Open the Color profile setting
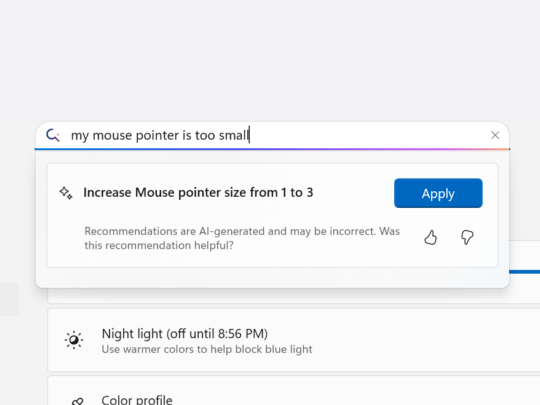This screenshot has height=405, width=540. click(x=293, y=391)
